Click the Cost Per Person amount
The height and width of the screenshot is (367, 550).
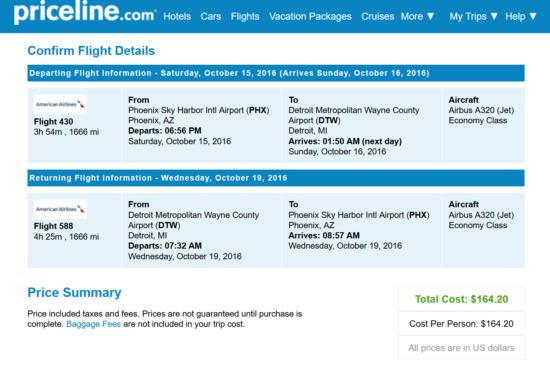461,323
